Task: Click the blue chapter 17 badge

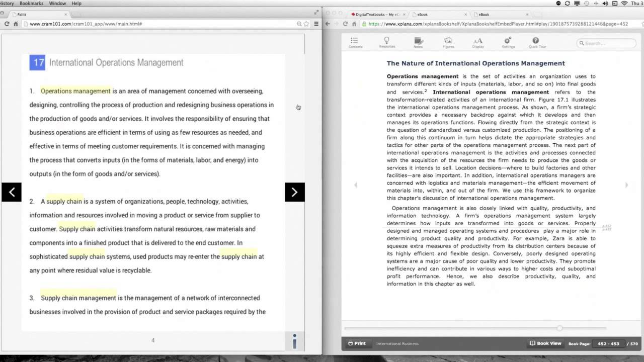Action: click(x=37, y=62)
